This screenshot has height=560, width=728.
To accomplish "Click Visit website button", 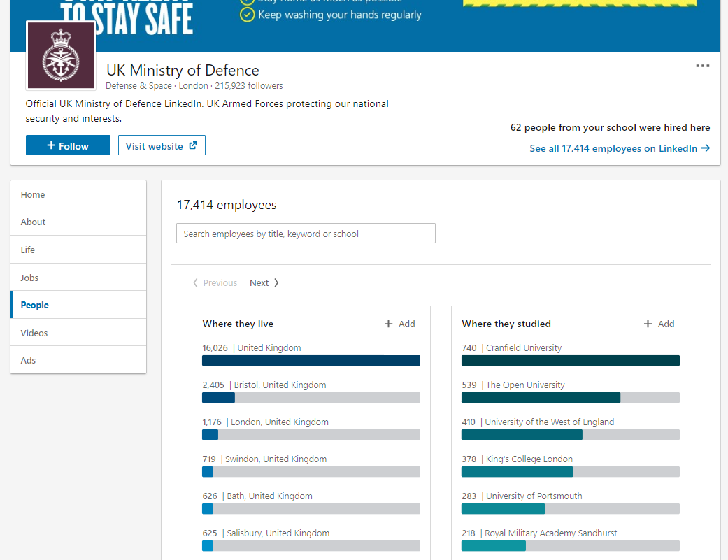I will [x=162, y=145].
